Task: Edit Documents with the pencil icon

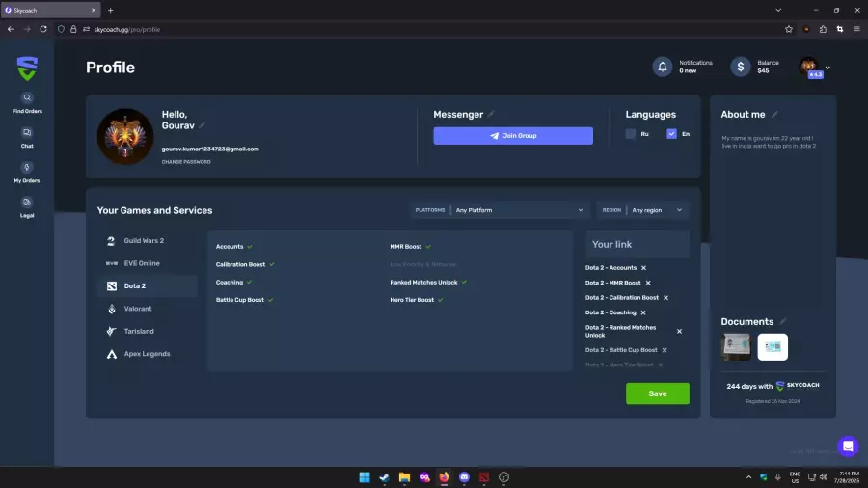Action: click(783, 321)
